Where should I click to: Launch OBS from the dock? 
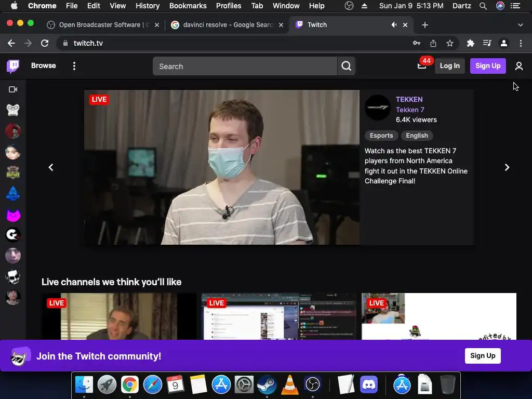point(312,384)
